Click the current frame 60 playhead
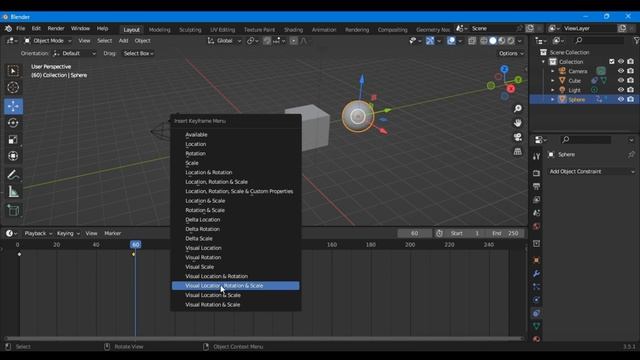Screen dimensions: 640x360 click(x=136, y=244)
